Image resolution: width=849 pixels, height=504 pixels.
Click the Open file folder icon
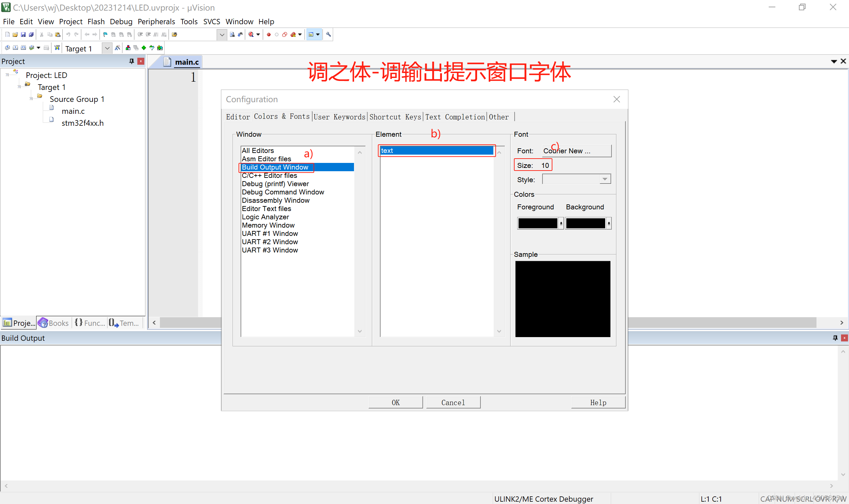15,34
